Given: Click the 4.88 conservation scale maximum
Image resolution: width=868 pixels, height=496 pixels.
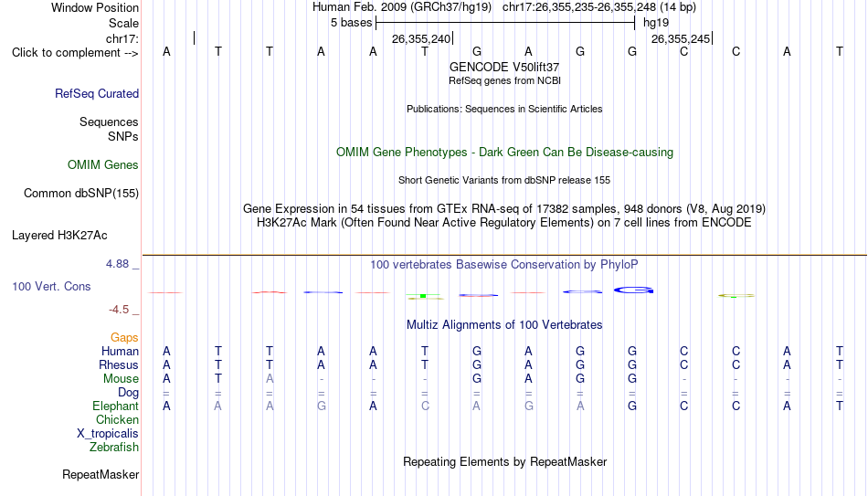Looking at the screenshot, I should (x=118, y=264).
